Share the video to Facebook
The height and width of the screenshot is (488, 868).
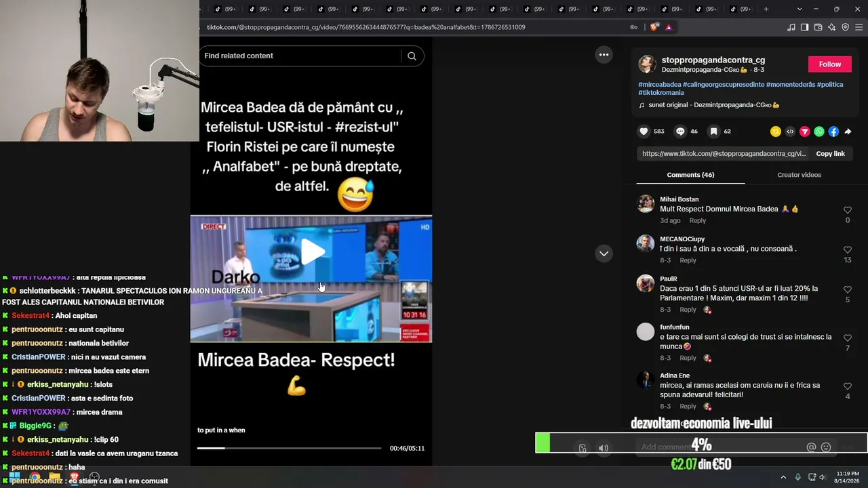tap(833, 131)
